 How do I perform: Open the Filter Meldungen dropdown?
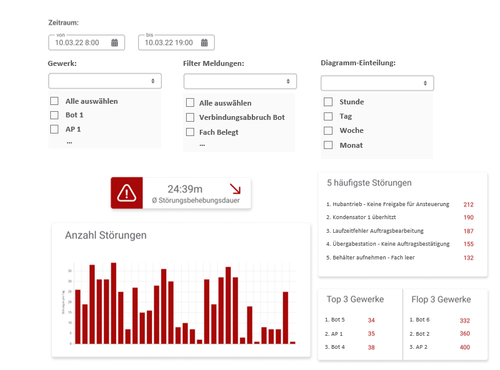(x=240, y=81)
